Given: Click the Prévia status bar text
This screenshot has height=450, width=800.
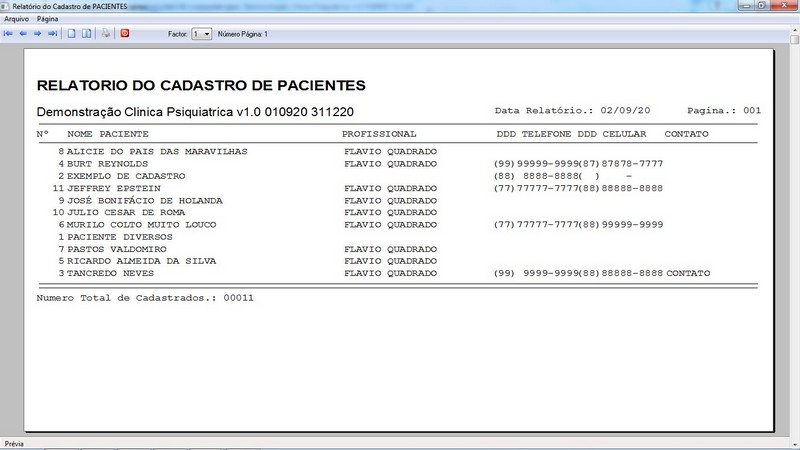Looking at the screenshot, I should coord(14,444).
